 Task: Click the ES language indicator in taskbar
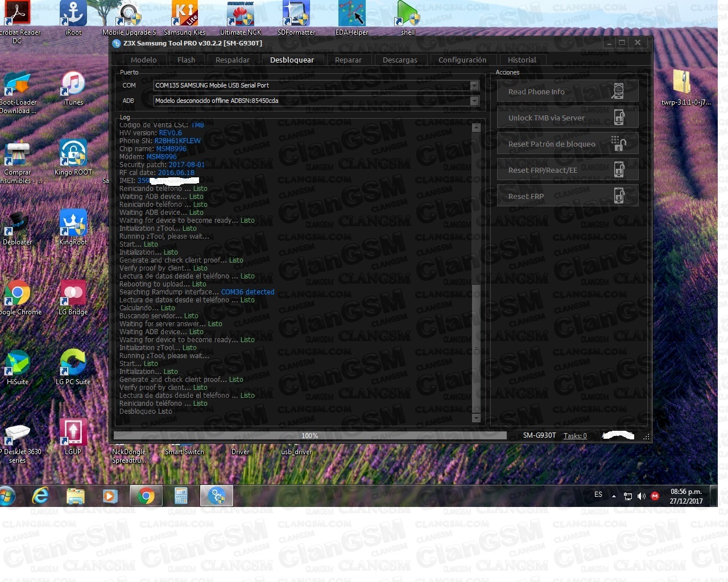coord(598,494)
